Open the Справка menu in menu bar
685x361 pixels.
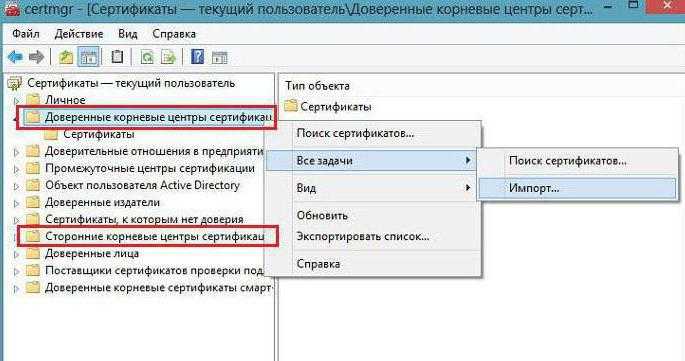pyautogui.click(x=174, y=34)
